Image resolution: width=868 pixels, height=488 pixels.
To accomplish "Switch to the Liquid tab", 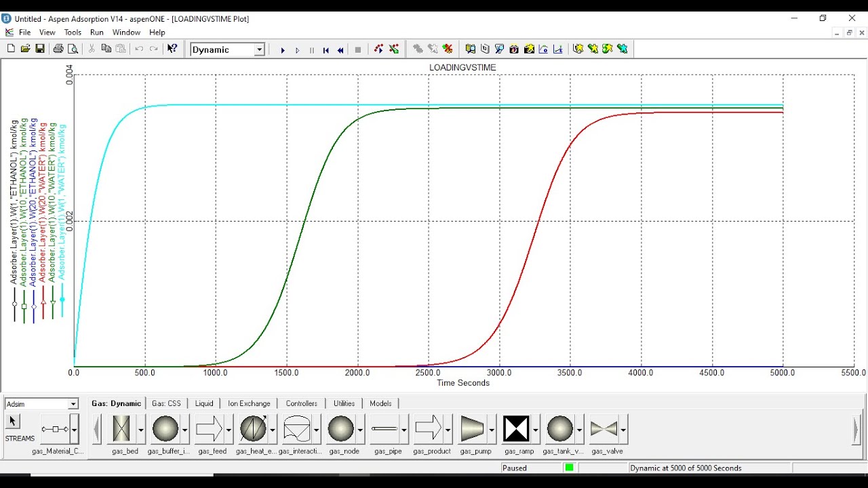I will click(x=204, y=403).
